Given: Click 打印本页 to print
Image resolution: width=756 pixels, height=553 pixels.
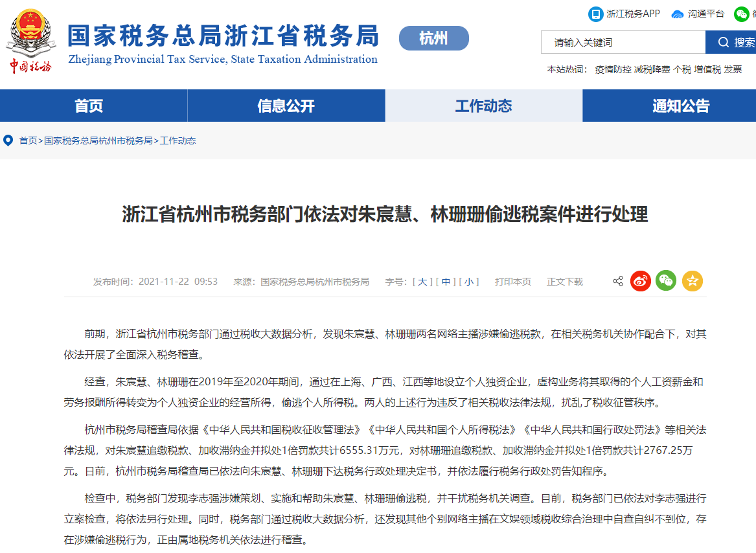Looking at the screenshot, I should [x=512, y=282].
